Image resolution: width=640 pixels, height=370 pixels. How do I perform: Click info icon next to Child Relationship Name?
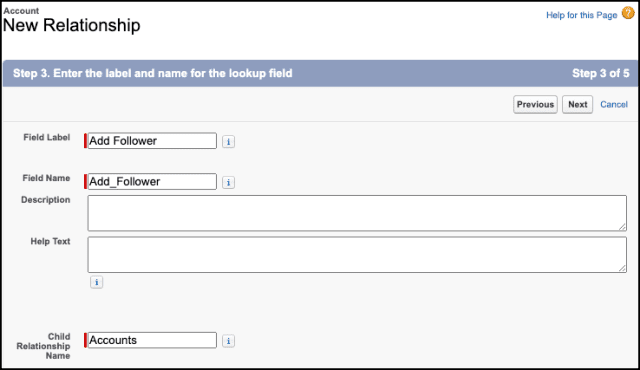coord(229,341)
